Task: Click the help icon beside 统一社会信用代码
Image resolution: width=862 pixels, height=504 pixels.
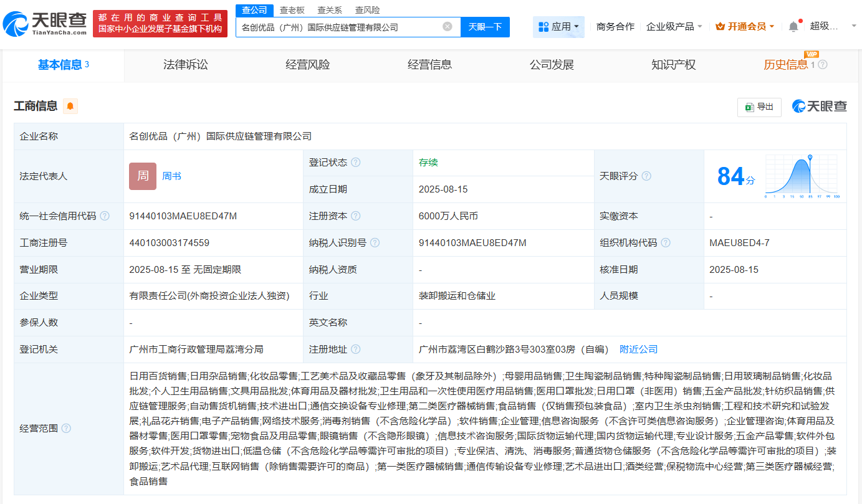Action: point(105,216)
